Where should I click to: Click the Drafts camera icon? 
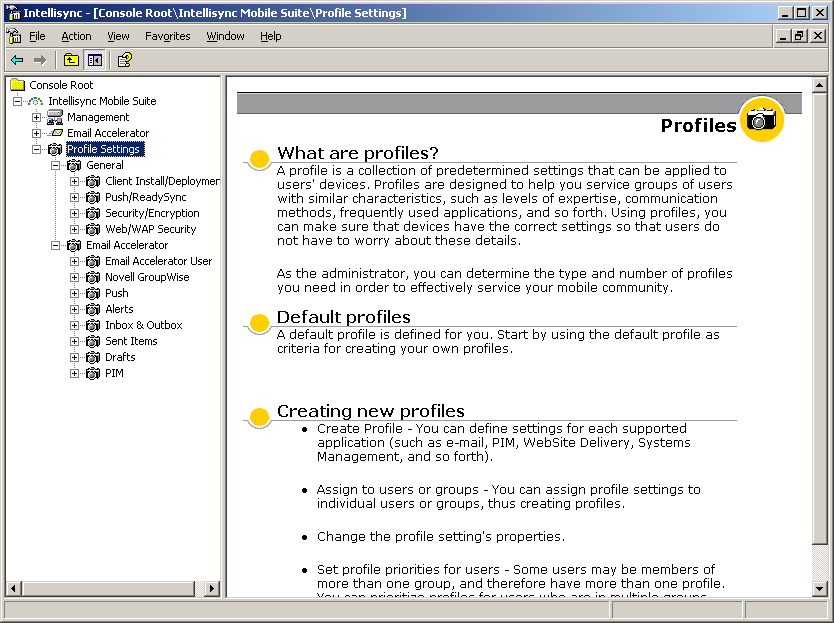(x=93, y=357)
